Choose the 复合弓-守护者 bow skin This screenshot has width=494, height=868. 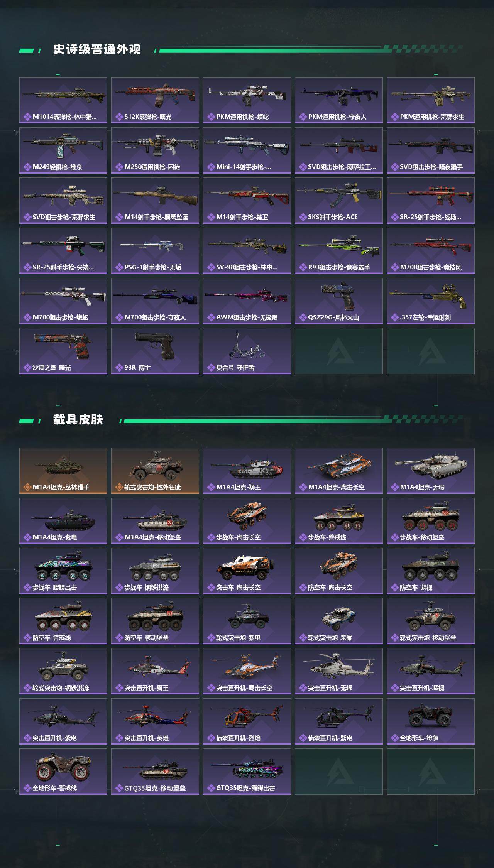247,351
